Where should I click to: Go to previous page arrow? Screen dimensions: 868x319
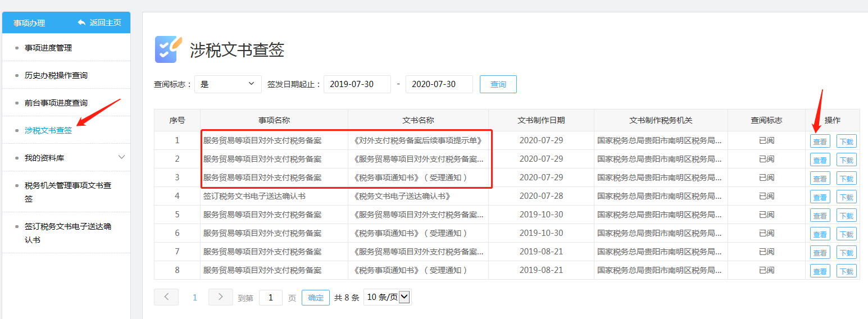(166, 297)
